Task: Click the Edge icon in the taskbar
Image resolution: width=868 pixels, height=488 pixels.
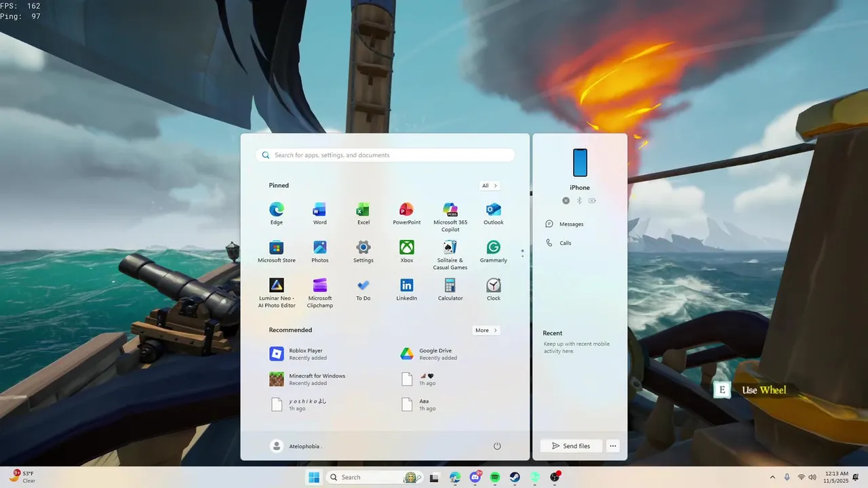Action: tap(455, 477)
